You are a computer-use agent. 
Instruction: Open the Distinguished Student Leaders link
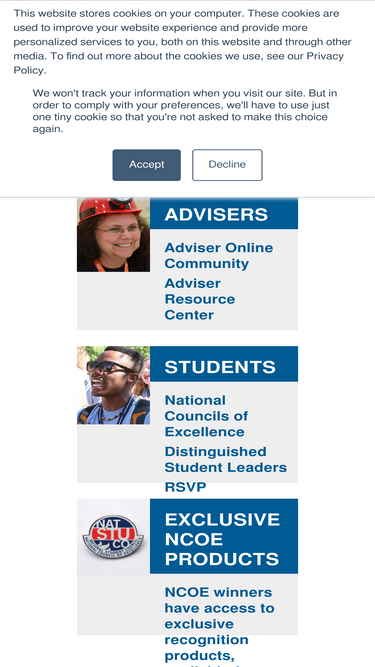pyautogui.click(x=225, y=459)
